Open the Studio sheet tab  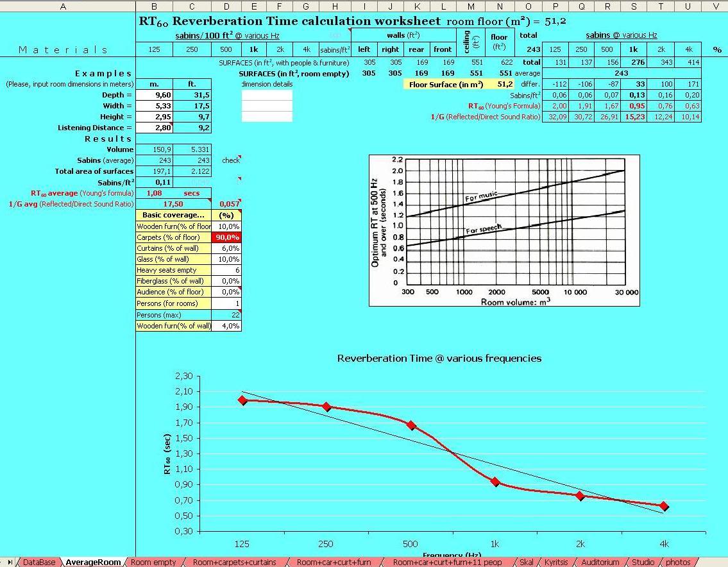(643, 563)
